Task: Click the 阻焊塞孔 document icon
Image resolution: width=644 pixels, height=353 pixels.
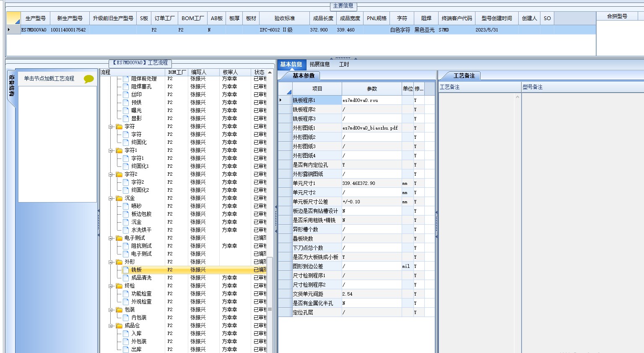Action: 126,87
